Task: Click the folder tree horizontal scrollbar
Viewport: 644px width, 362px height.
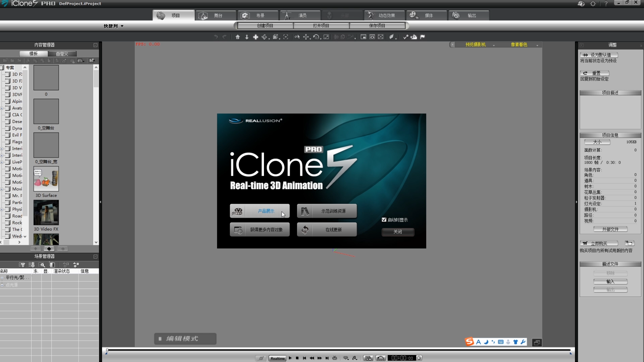Action: 11,242
